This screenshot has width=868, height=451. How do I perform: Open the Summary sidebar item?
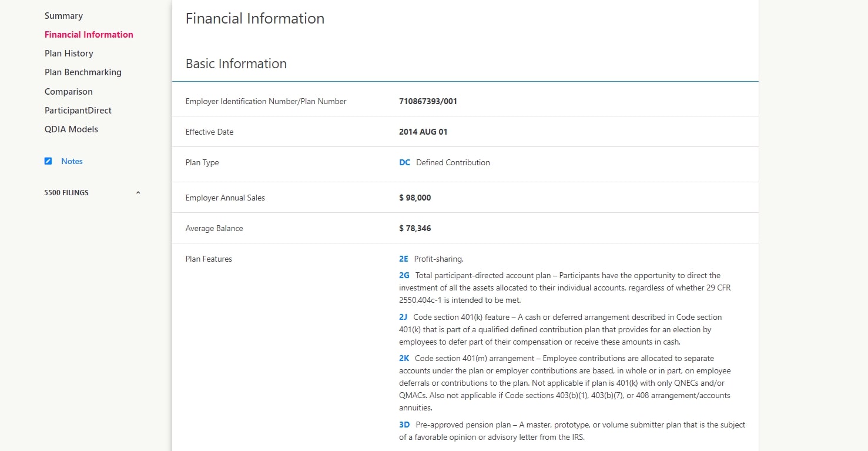(x=63, y=16)
